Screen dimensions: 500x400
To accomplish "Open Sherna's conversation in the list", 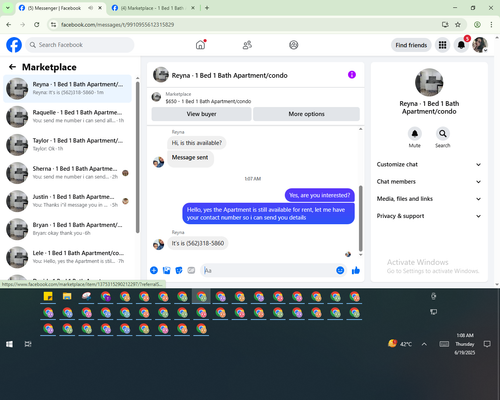I will coord(67,173).
